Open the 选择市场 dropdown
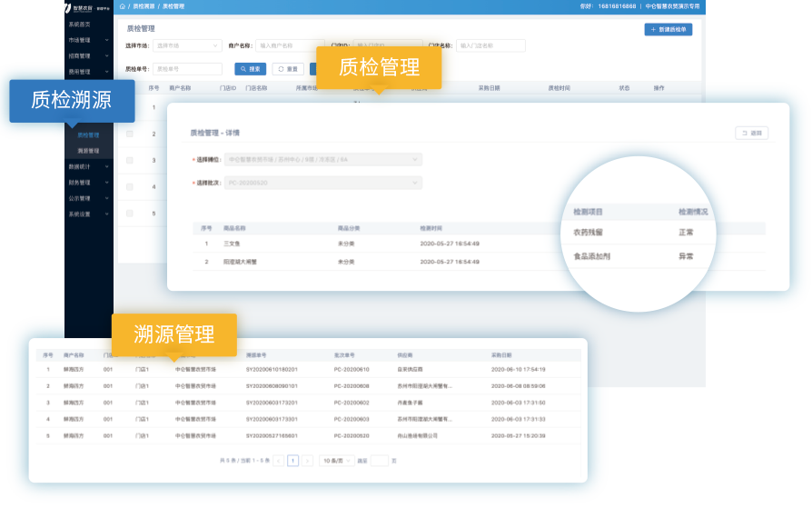Image resolution: width=812 pixels, height=518 pixels. click(186, 45)
